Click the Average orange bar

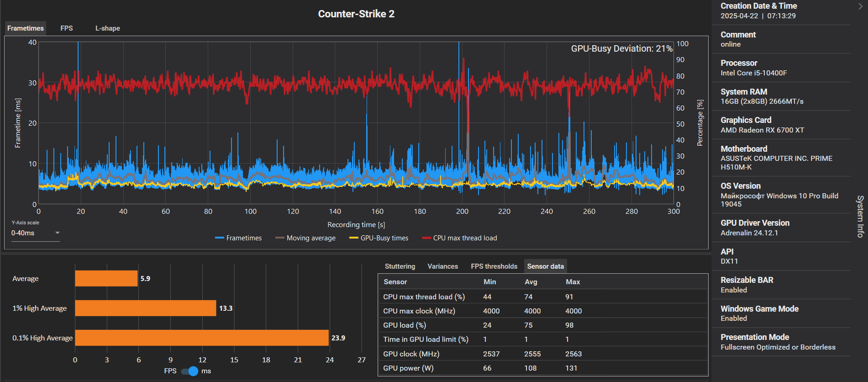click(106, 279)
